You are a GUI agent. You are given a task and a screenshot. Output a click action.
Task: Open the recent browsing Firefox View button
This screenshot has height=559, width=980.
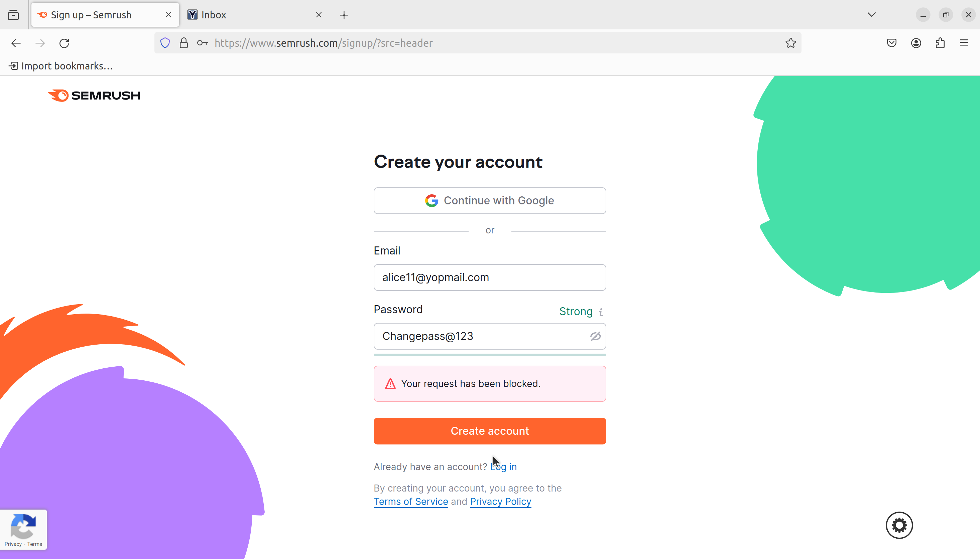(13, 15)
